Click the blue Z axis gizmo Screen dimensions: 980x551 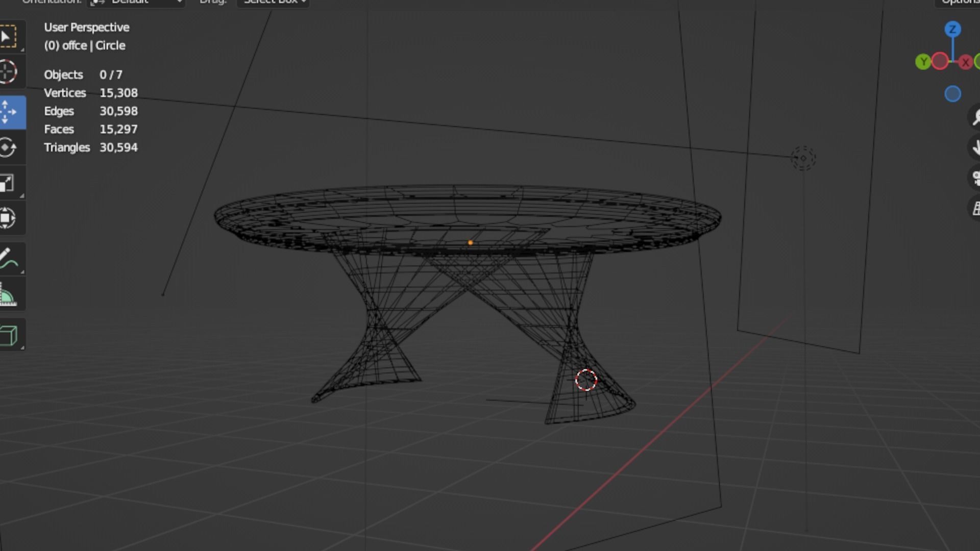[952, 29]
